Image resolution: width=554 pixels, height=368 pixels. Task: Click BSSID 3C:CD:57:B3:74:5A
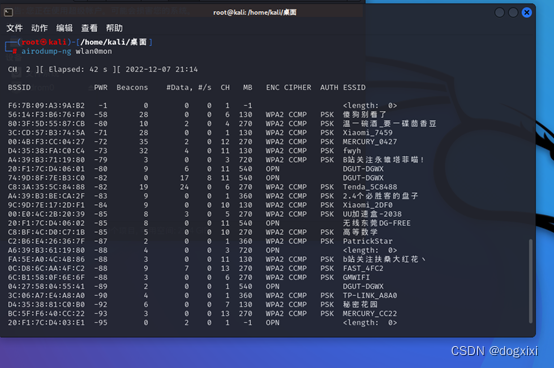46,133
